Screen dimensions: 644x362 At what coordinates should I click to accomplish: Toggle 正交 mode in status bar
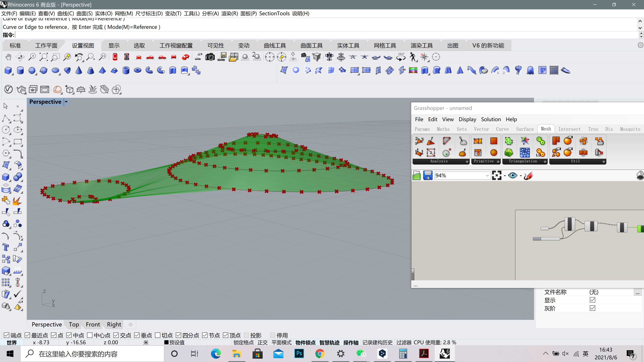(262, 343)
